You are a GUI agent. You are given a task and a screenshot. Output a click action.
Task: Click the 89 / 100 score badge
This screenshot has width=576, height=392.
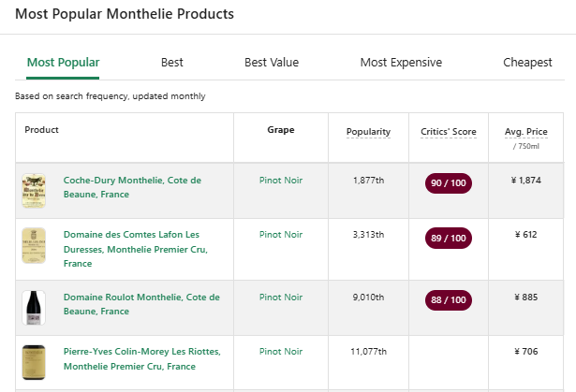point(448,239)
